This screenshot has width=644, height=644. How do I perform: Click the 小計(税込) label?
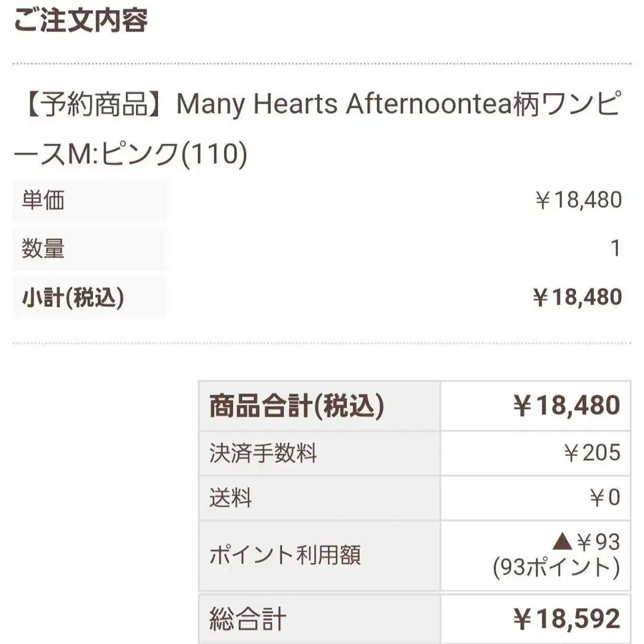coord(73,298)
